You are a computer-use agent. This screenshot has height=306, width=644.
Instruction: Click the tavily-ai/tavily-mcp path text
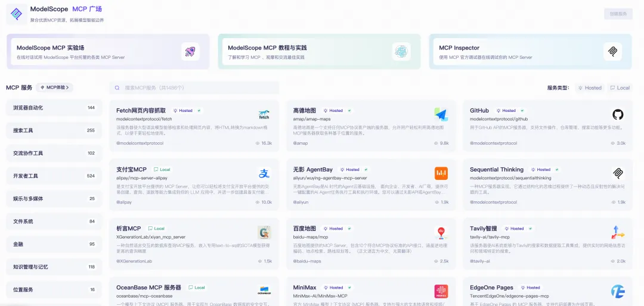click(490, 237)
